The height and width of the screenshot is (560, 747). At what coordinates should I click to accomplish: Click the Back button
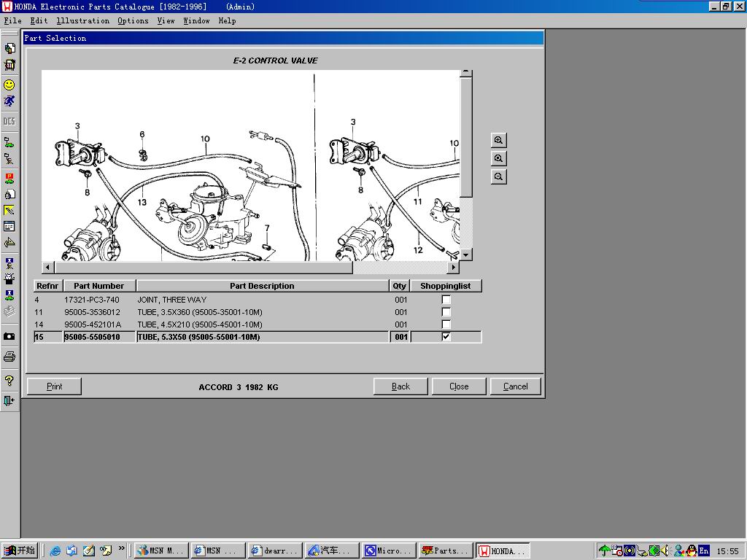click(x=400, y=386)
